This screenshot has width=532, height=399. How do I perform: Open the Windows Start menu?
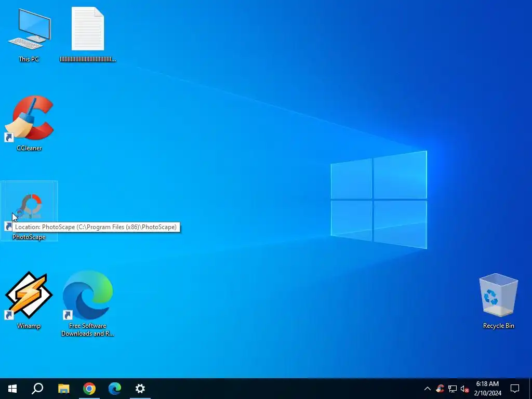click(12, 389)
